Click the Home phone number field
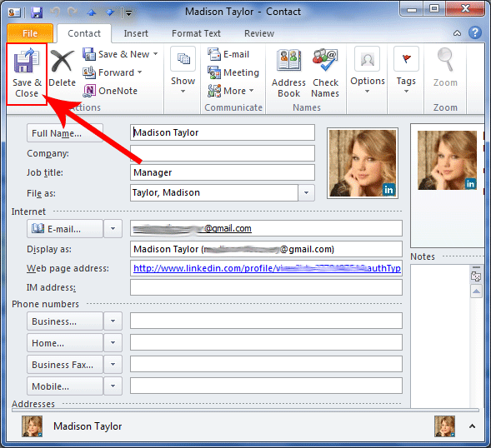 click(x=266, y=342)
